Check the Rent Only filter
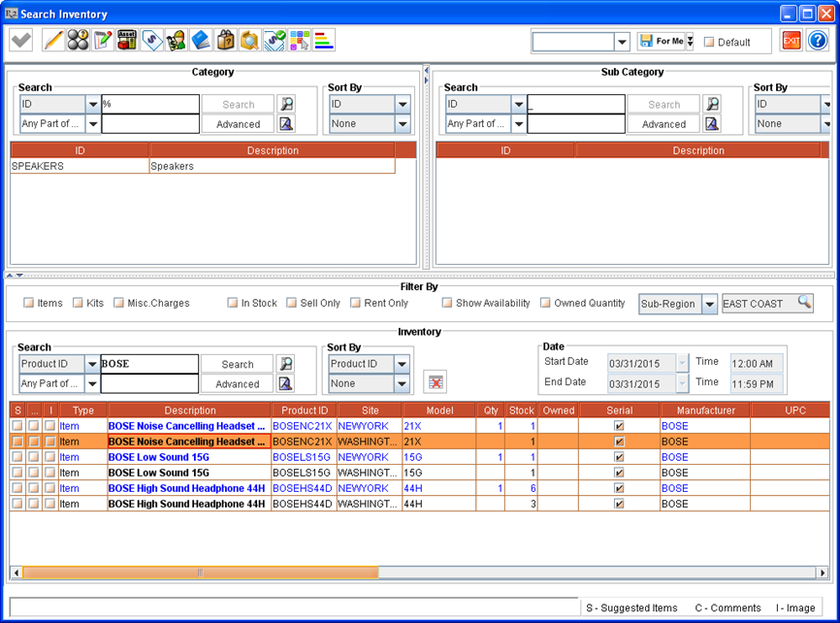840x623 pixels. point(355,303)
